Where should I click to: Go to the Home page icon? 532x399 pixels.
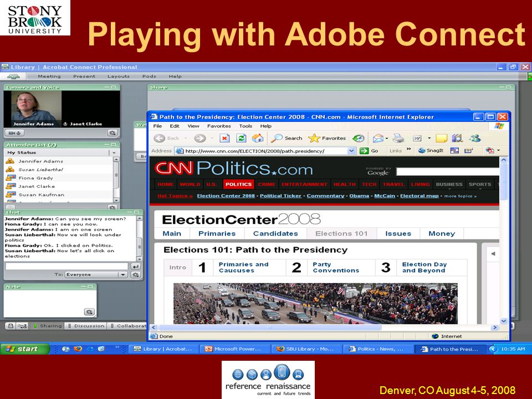tap(258, 138)
